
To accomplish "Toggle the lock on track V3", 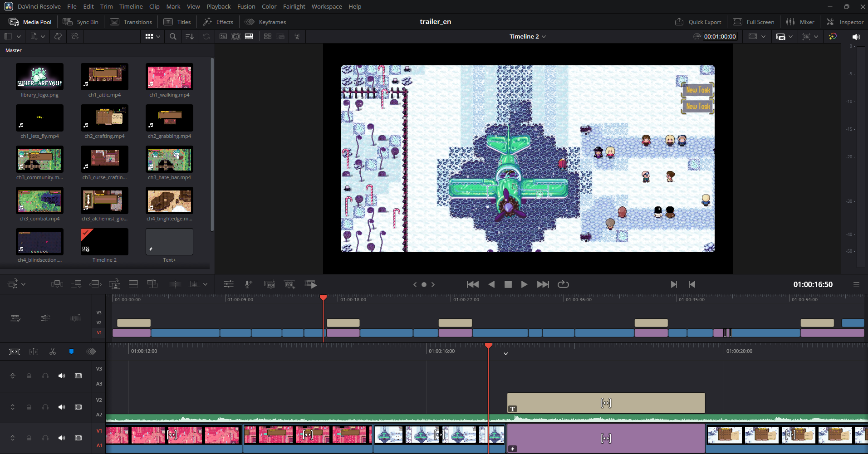I will [29, 376].
